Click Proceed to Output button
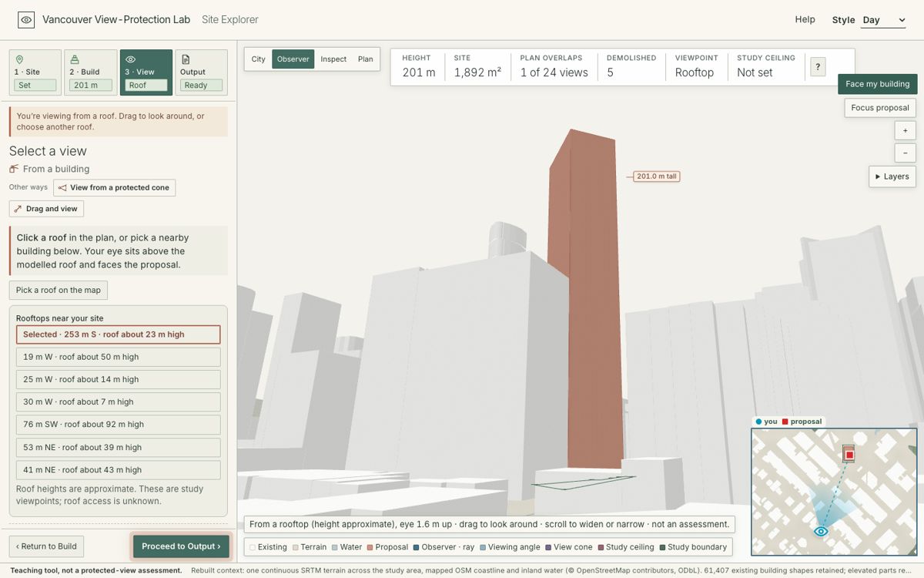924x578 pixels. click(x=181, y=546)
